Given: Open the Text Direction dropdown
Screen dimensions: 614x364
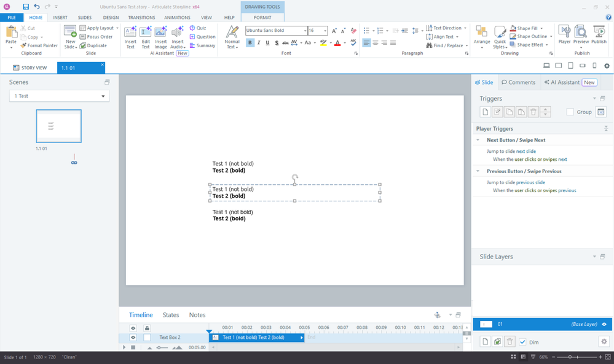Looking at the screenshot, I should [465, 28].
